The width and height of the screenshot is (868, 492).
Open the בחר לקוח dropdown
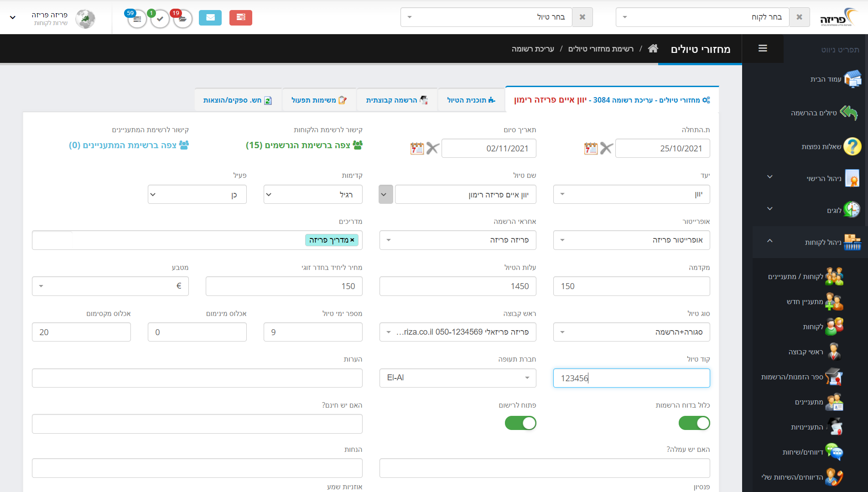pos(702,17)
